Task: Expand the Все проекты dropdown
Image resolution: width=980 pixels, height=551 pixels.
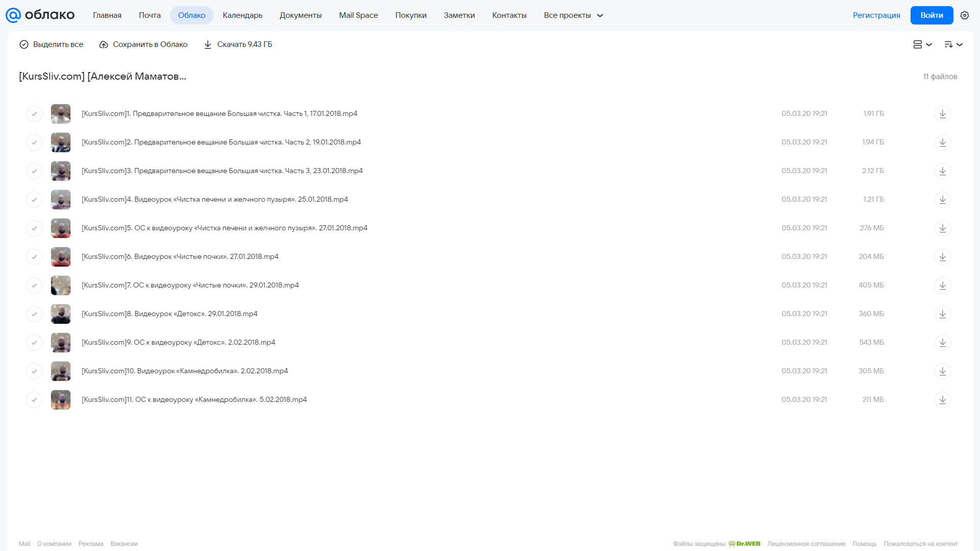Action: (x=573, y=15)
